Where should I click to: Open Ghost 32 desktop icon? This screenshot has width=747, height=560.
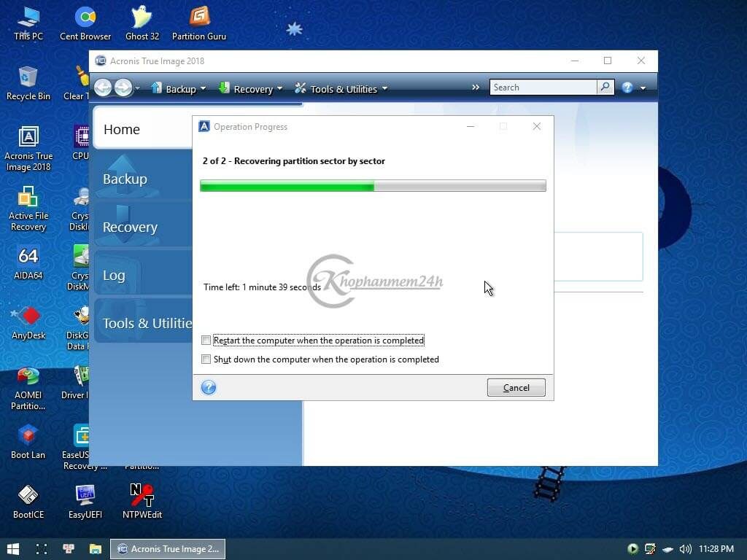[142, 22]
